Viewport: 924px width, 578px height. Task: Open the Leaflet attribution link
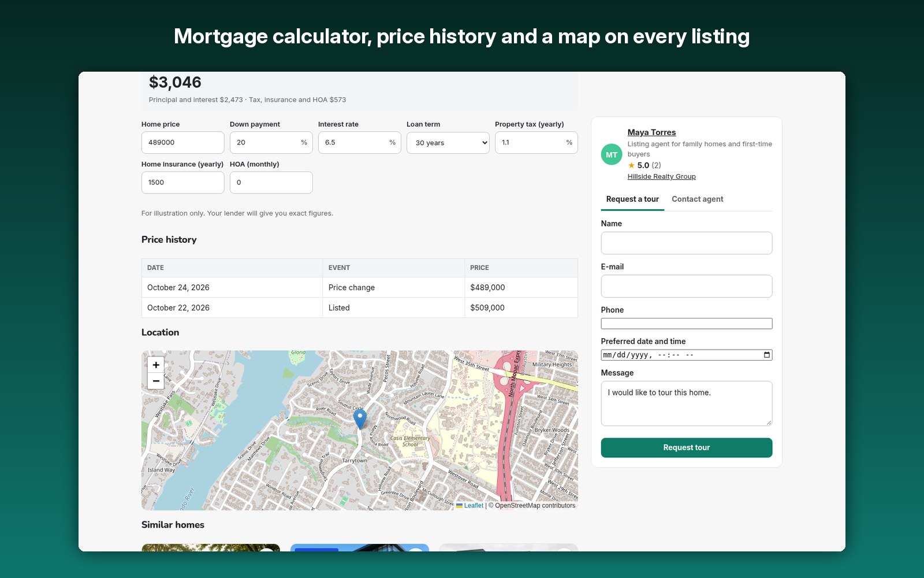tap(474, 505)
